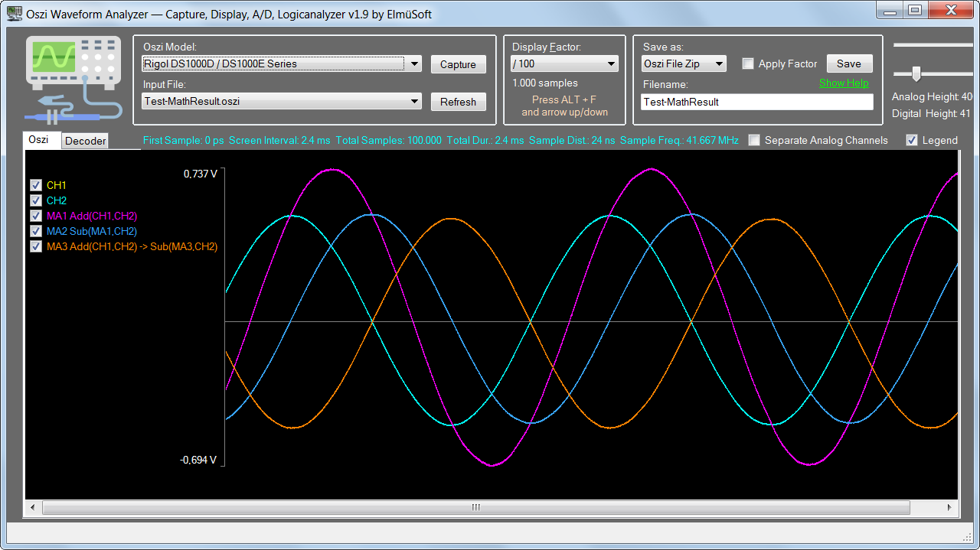Viewport: 980px width, 550px height.
Task: Switch to the Decoder tab
Action: pyautogui.click(x=85, y=141)
